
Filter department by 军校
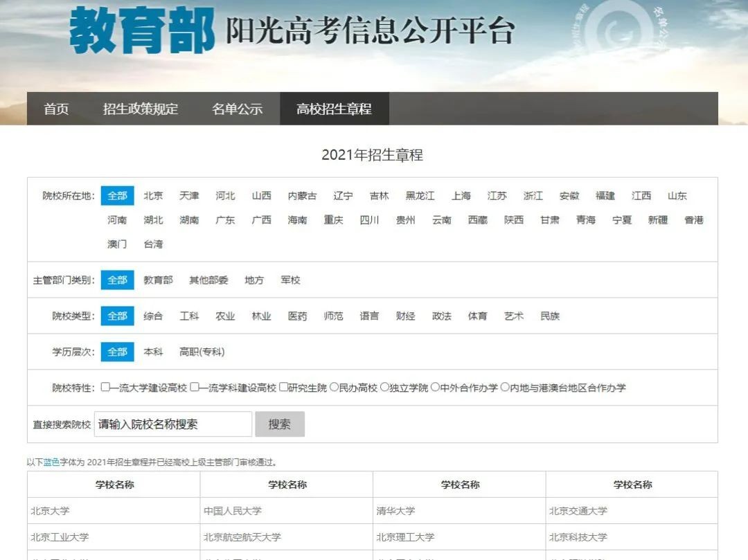(x=290, y=280)
